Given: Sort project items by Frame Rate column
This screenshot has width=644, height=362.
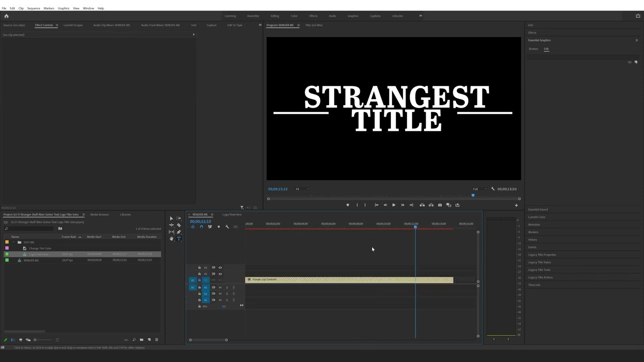Looking at the screenshot, I should tap(69, 237).
